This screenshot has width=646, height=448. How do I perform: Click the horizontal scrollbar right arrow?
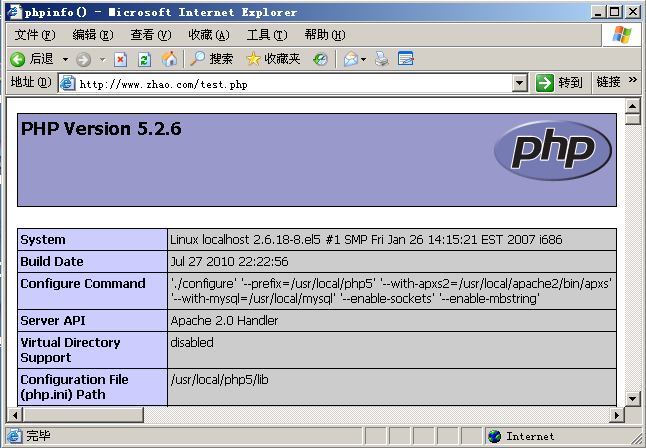pos(617,415)
